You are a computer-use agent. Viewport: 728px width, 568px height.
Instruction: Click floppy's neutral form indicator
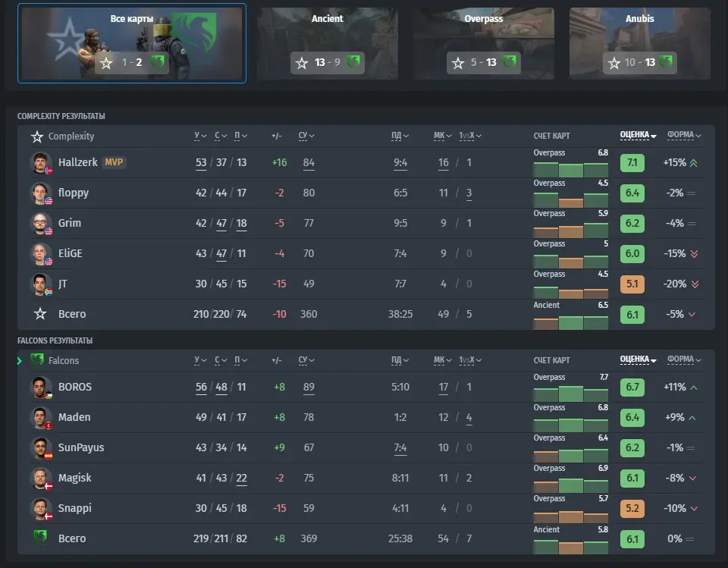pos(692,193)
